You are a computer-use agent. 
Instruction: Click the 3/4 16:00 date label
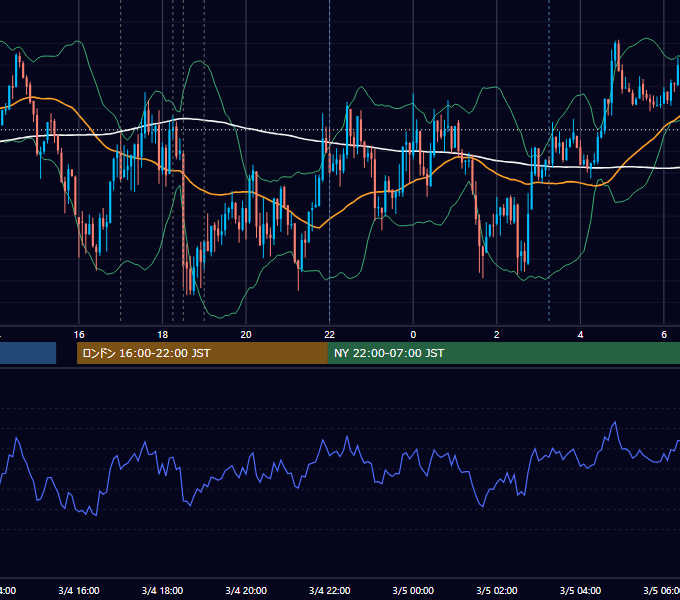(x=79, y=590)
